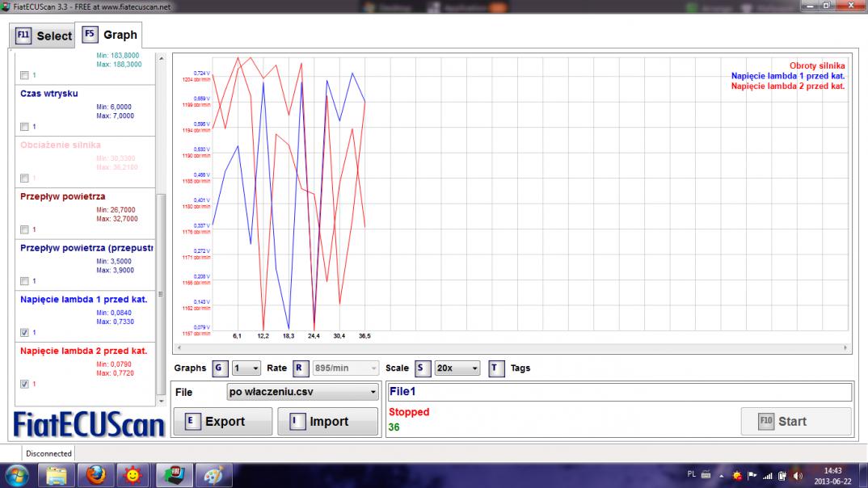Viewport: 868px width, 488px height.
Task: Open the Paint taskbar icon
Action: point(213,475)
